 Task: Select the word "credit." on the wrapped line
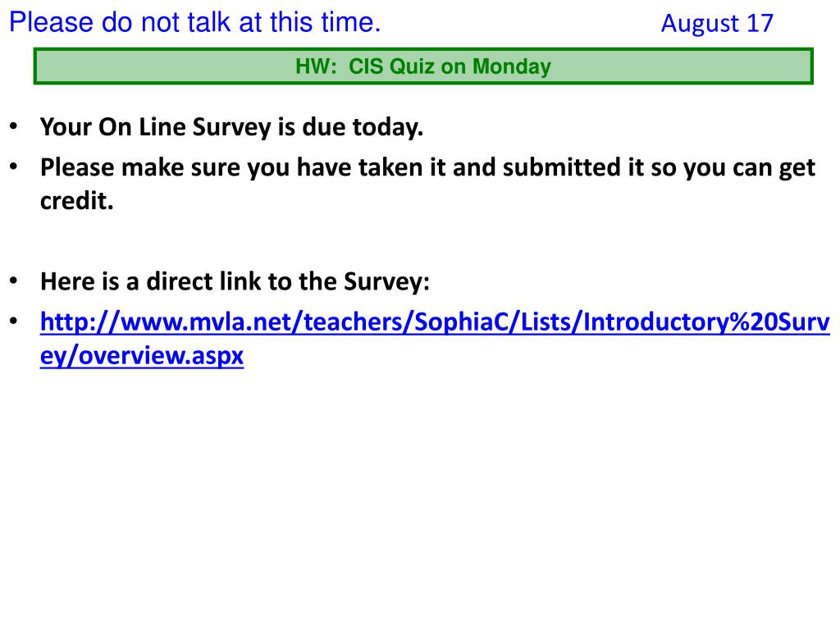tap(77, 201)
